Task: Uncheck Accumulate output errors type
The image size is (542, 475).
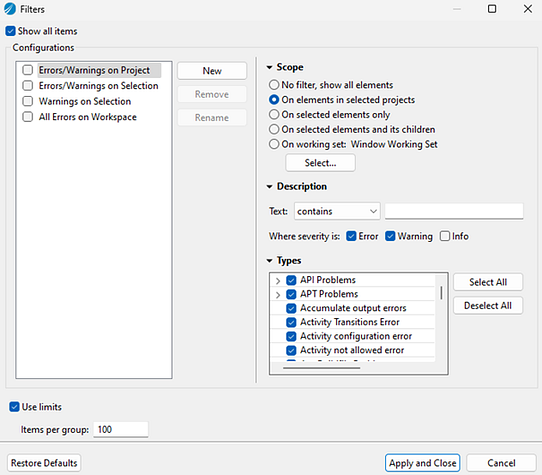Action: 291,308
